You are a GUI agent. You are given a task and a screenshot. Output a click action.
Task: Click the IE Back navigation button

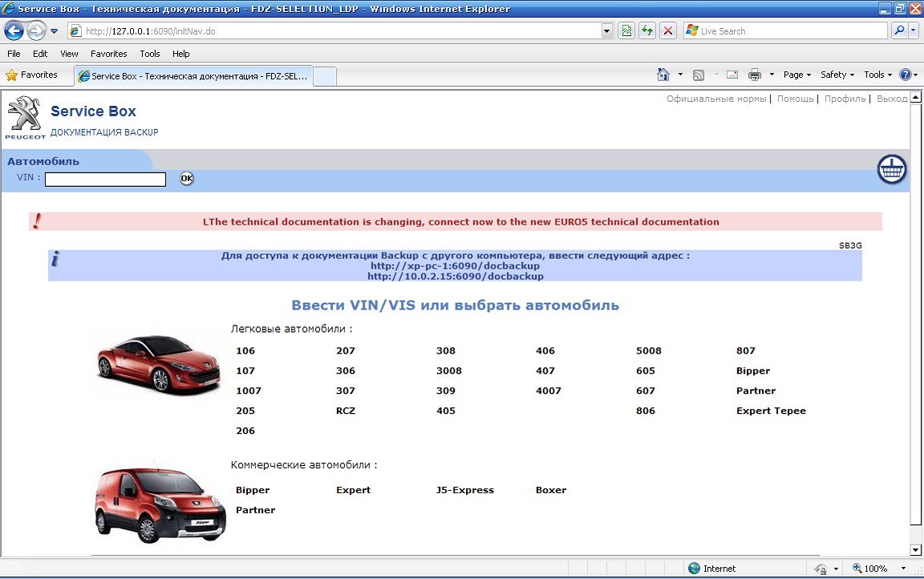(14, 30)
